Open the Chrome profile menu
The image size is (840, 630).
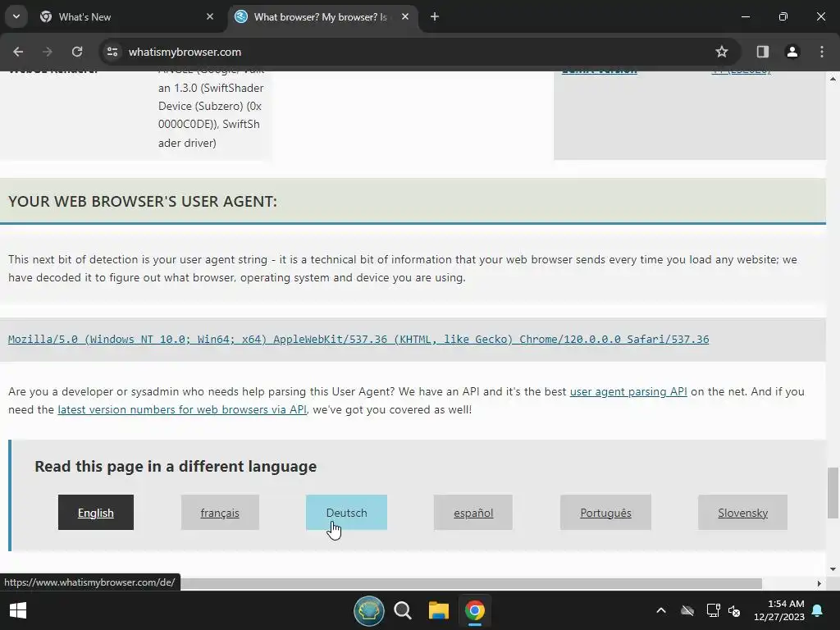(x=792, y=52)
